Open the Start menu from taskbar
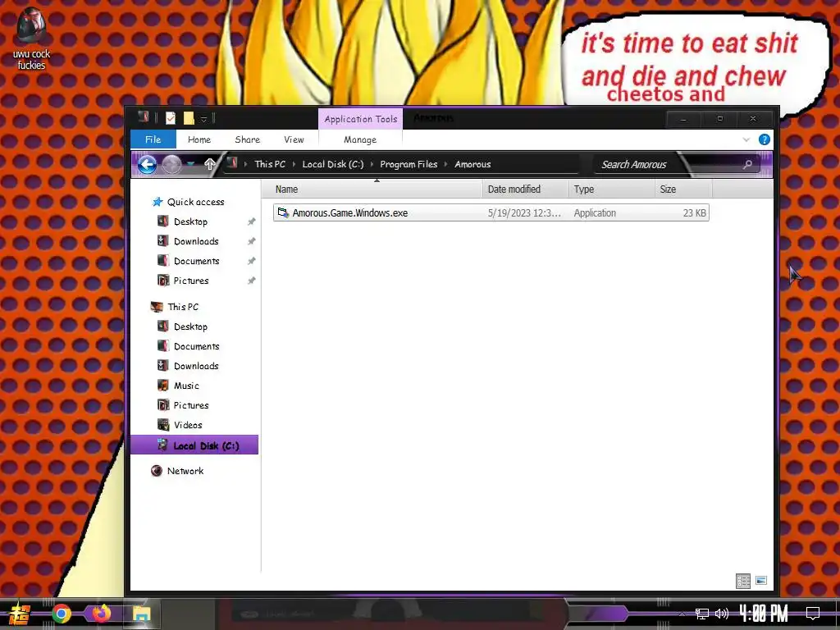This screenshot has height=630, width=840. click(x=19, y=614)
